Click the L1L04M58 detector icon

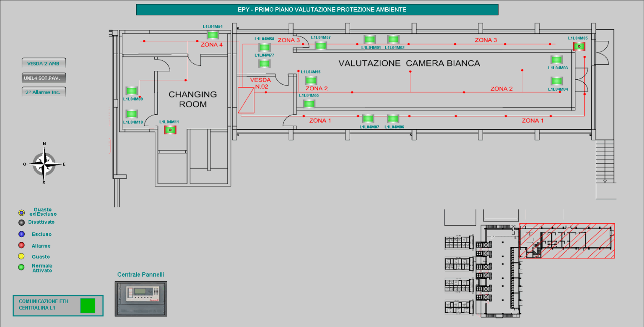[x=265, y=47]
